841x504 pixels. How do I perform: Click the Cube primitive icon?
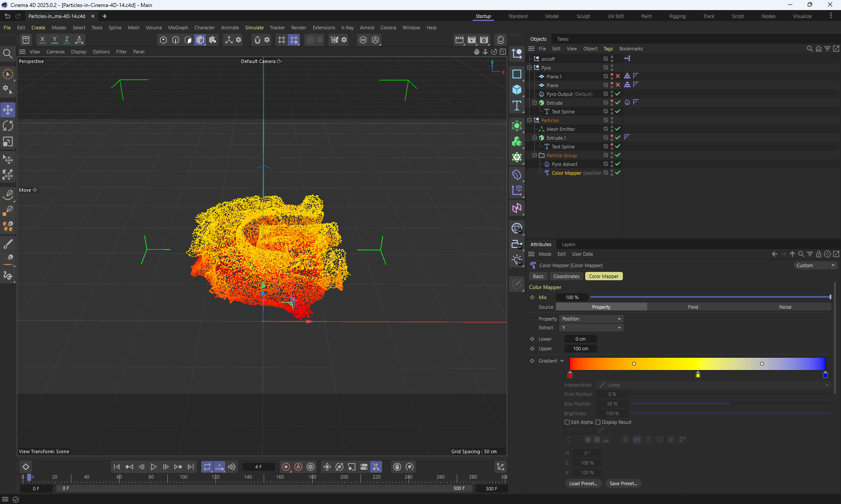[517, 90]
